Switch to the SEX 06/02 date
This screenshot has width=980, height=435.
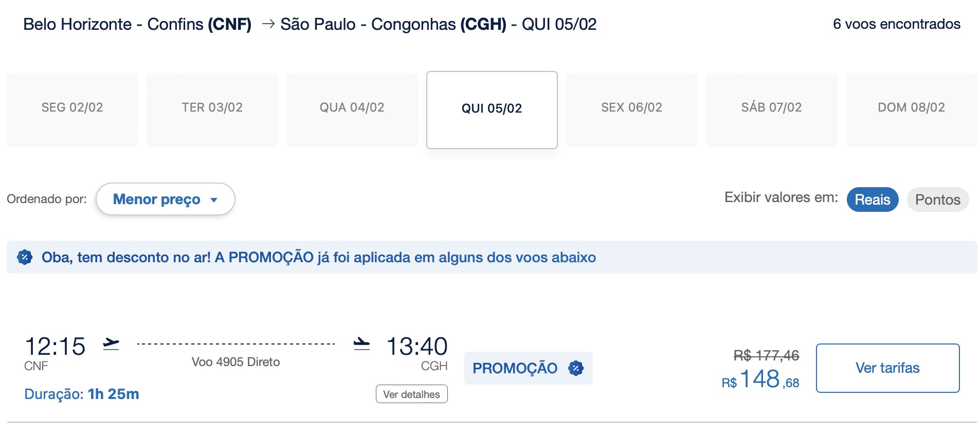[632, 107]
